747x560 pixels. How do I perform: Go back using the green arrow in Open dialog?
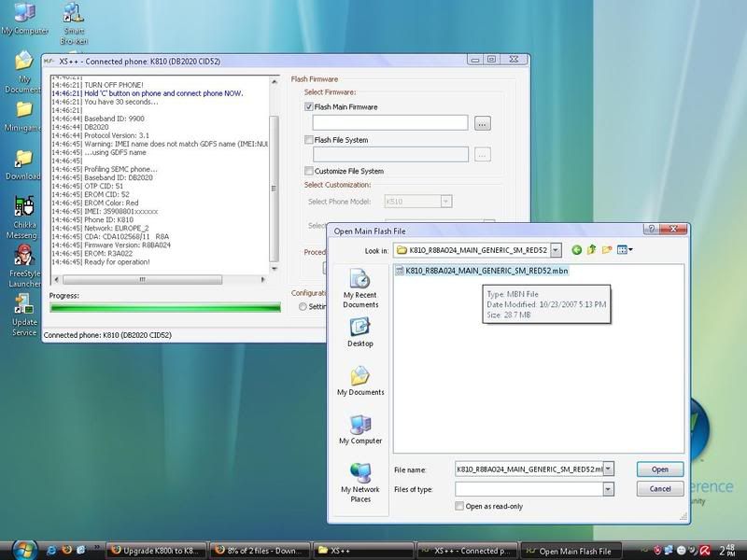[576, 250]
